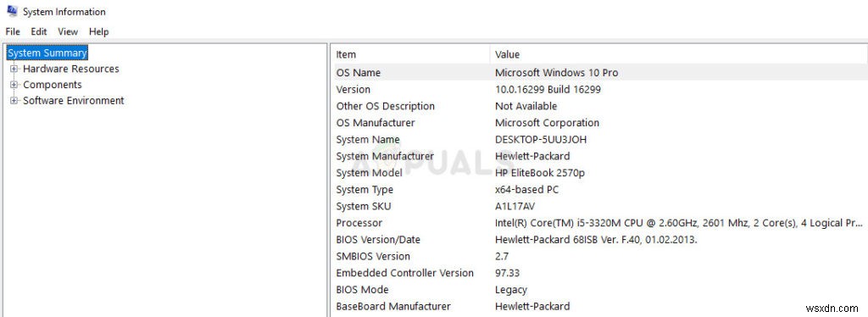Select the Hardware Resources tree item
Screen dimensions: 868x317
pyautogui.click(x=71, y=70)
